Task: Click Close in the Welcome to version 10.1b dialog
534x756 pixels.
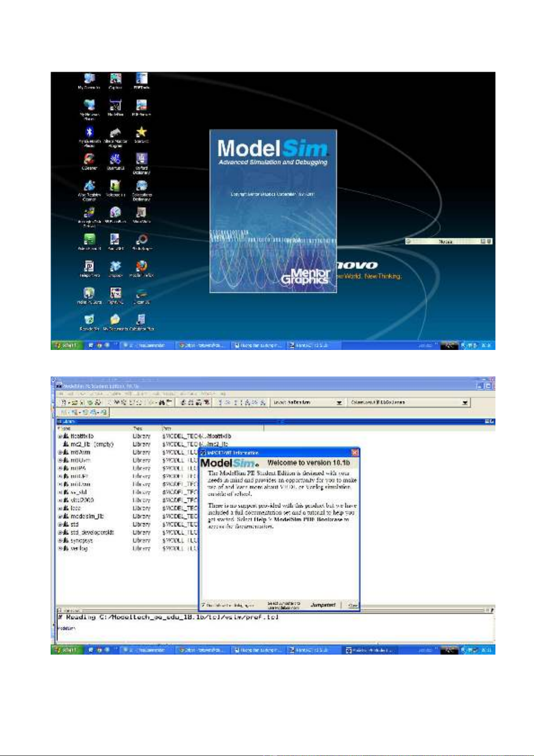Action: click(x=353, y=605)
